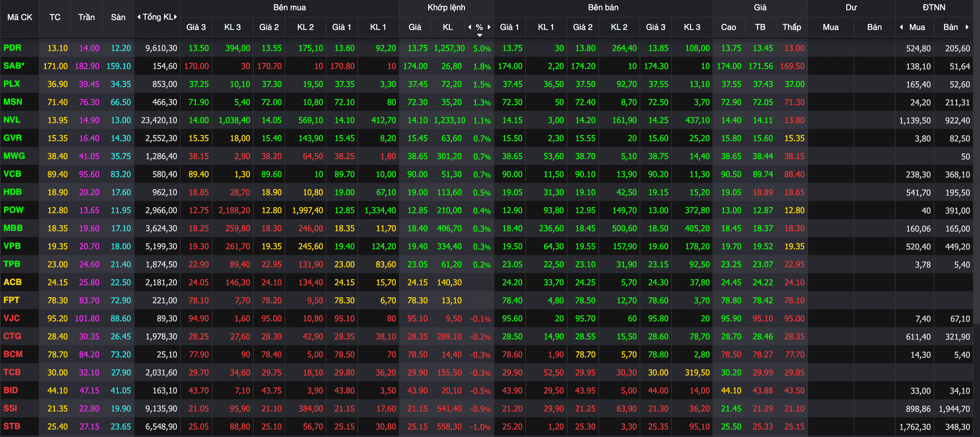This screenshot has height=437, width=980.
Task: Click the Tổng KL column header
Action: (x=158, y=17)
